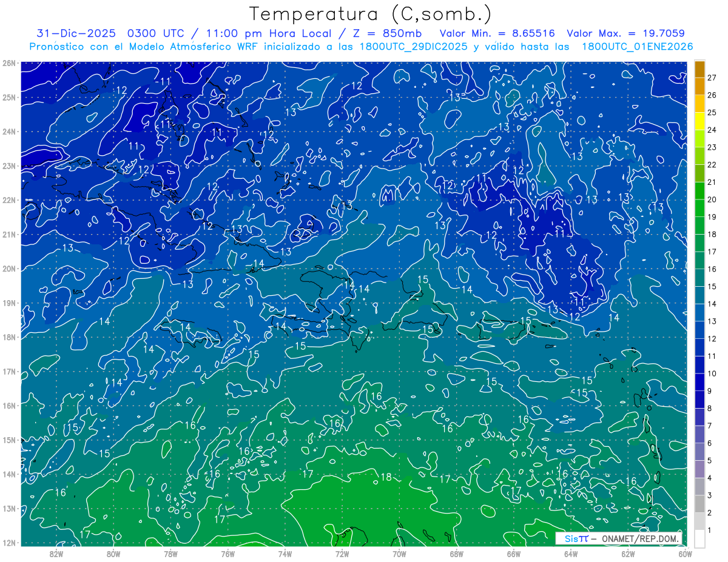Click the purple swatch between 4 and 5
Viewport: 728px width, 562px height.
coord(700,469)
